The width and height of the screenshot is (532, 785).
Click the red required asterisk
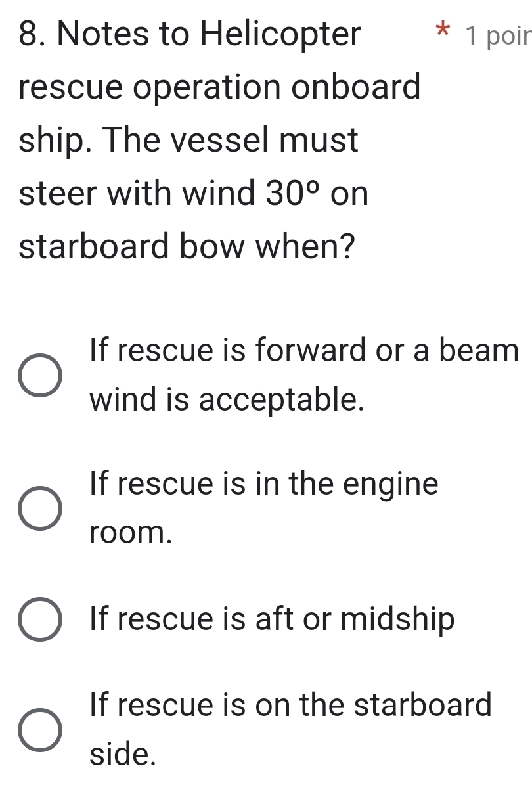click(x=427, y=31)
